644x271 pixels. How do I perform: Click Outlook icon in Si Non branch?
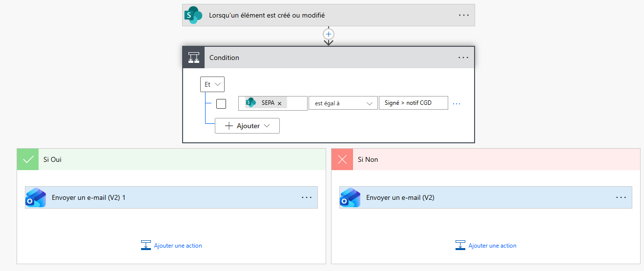point(350,197)
